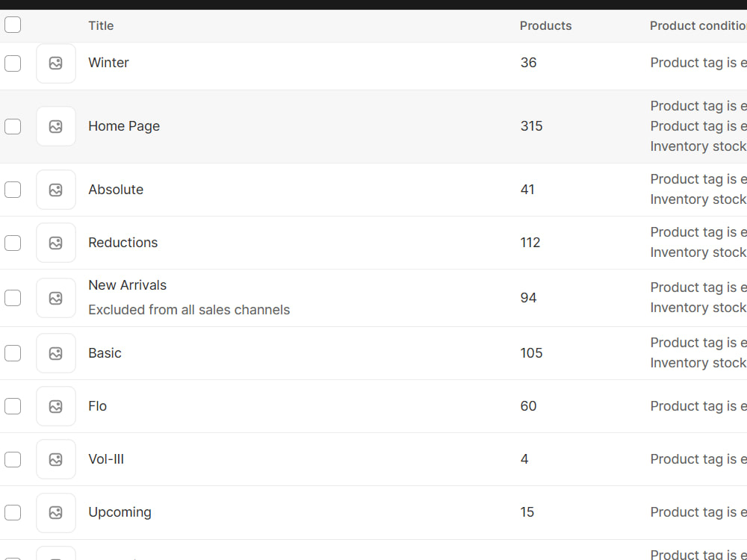Click the product count 36 for Winter

[x=528, y=63]
